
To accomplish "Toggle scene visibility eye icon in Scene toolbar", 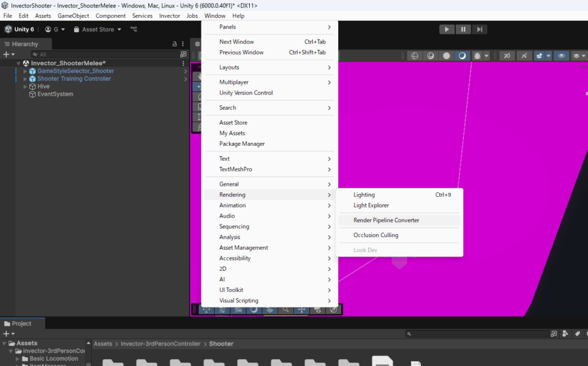I will tap(561, 56).
